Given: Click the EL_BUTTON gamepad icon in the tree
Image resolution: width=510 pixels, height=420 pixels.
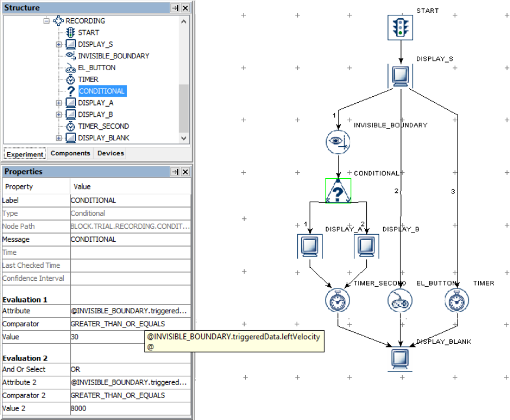Looking at the screenshot, I should click(71, 68).
